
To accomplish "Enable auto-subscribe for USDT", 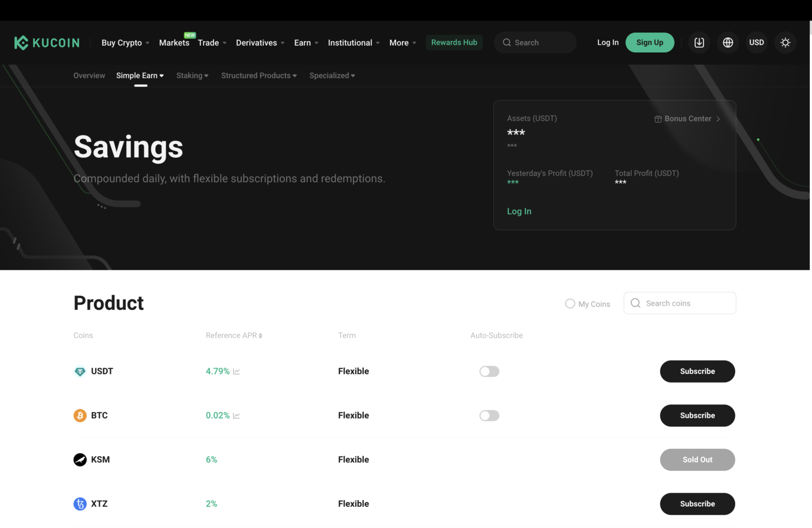I will coord(489,371).
